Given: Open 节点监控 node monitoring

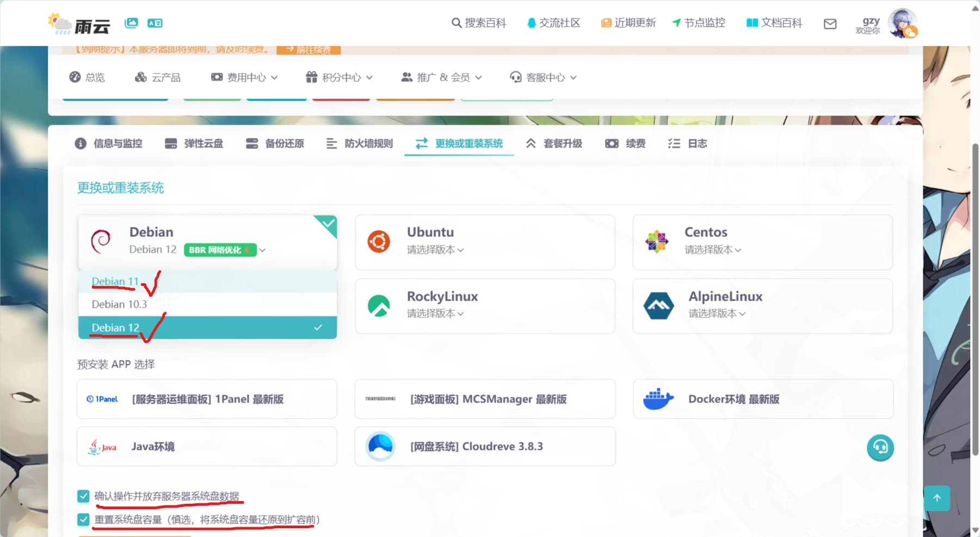Looking at the screenshot, I should click(699, 23).
